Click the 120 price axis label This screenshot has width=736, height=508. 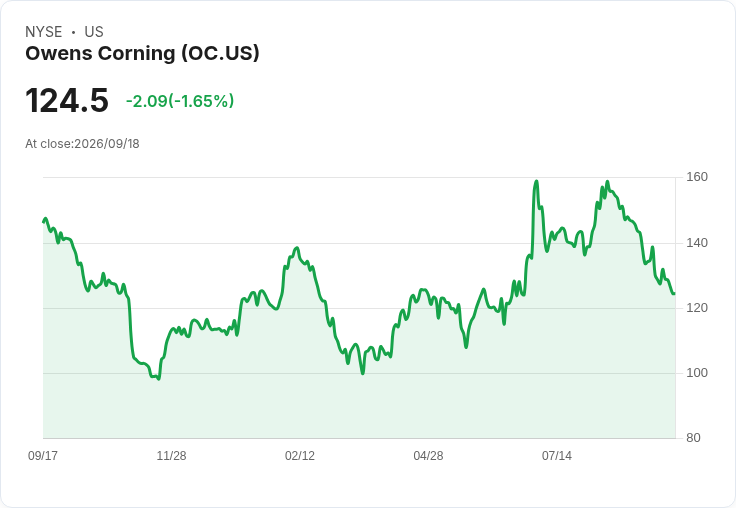pyautogui.click(x=697, y=308)
